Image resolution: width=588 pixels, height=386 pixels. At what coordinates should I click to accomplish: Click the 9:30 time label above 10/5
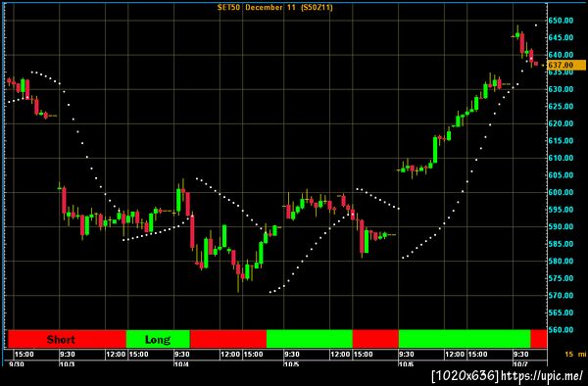(292, 355)
